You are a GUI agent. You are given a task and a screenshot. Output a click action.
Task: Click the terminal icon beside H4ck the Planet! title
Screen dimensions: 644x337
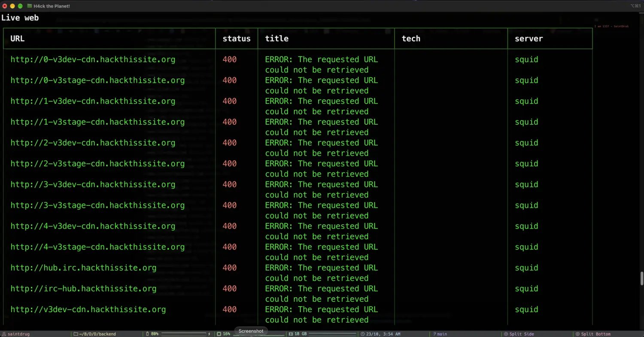29,6
